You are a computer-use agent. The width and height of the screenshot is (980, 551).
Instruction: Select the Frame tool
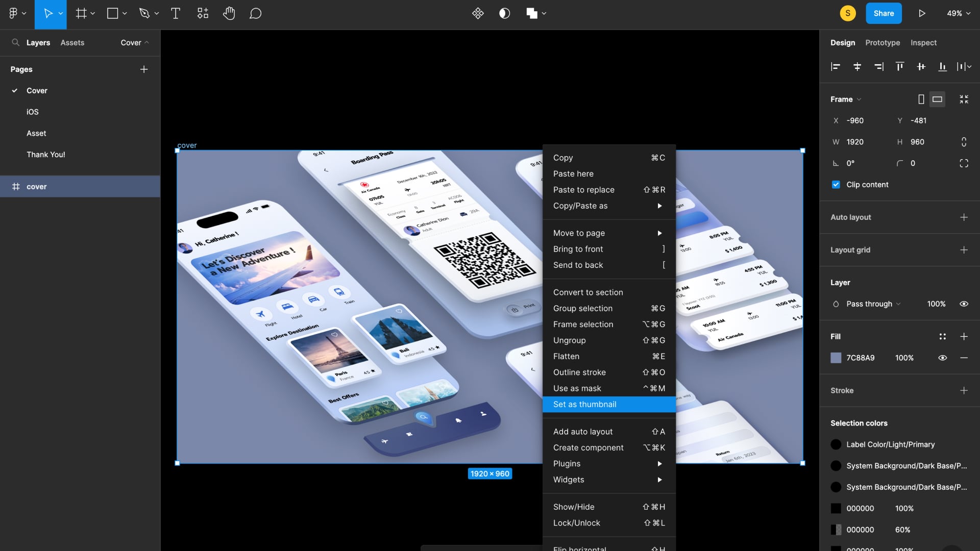click(x=81, y=13)
